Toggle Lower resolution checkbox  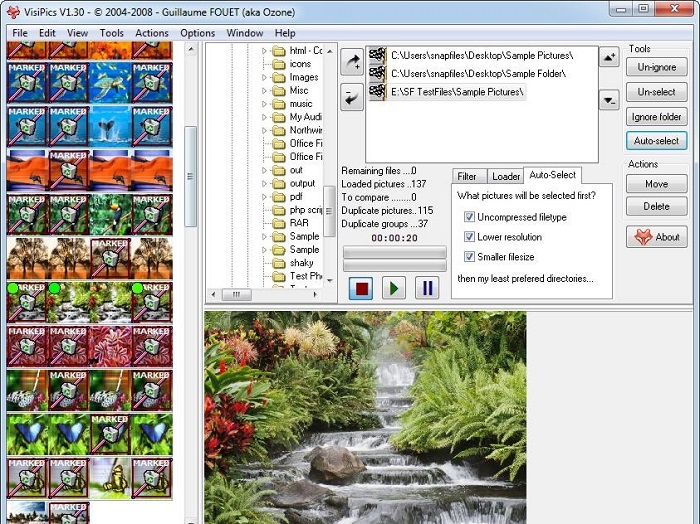point(469,237)
